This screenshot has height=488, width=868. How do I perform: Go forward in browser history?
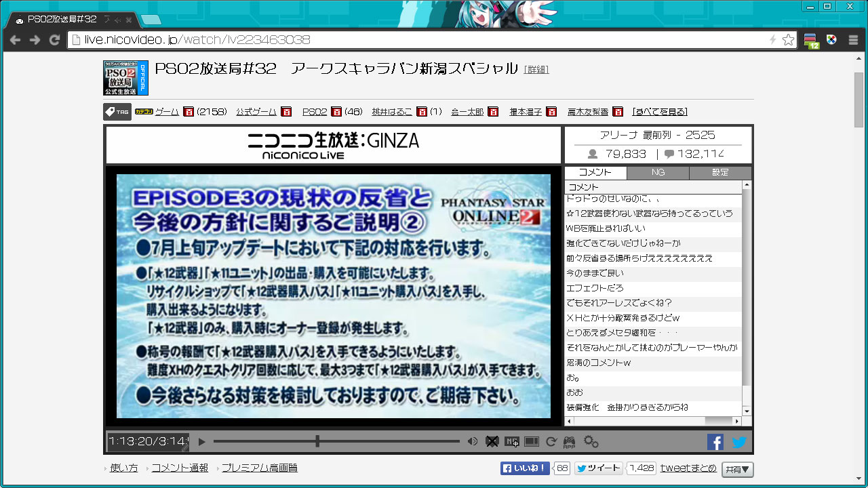(35, 40)
